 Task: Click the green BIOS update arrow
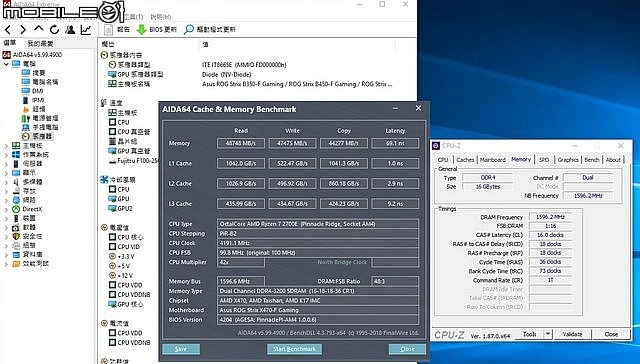[142, 29]
